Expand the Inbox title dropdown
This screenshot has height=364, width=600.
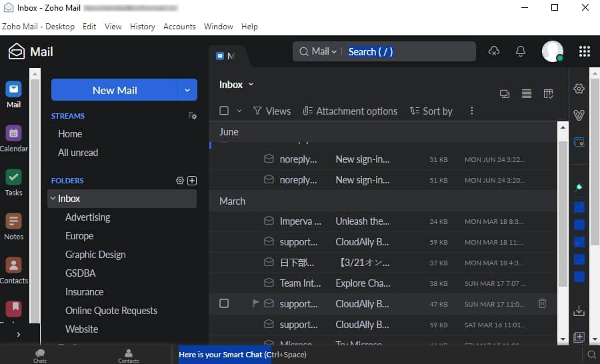pos(251,84)
